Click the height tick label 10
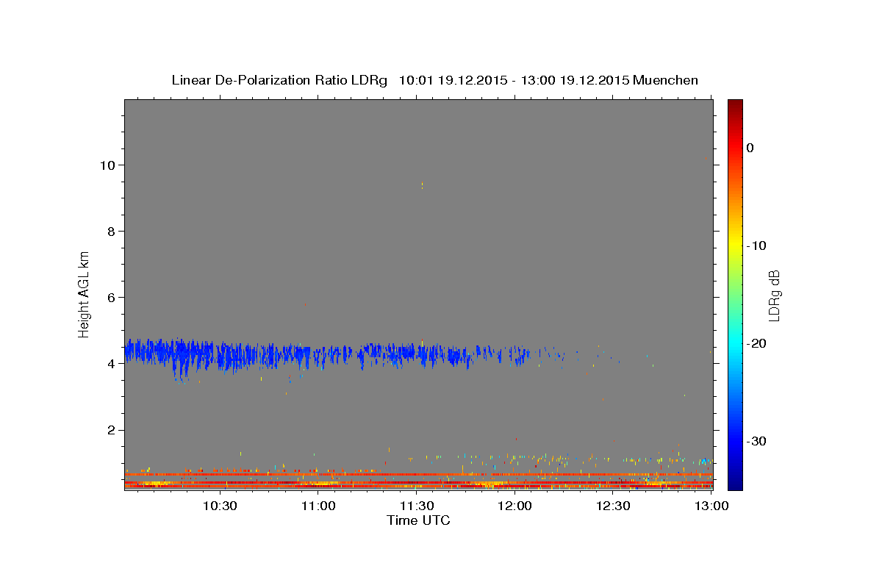Viewport: 882px width, 588px height. [x=107, y=165]
